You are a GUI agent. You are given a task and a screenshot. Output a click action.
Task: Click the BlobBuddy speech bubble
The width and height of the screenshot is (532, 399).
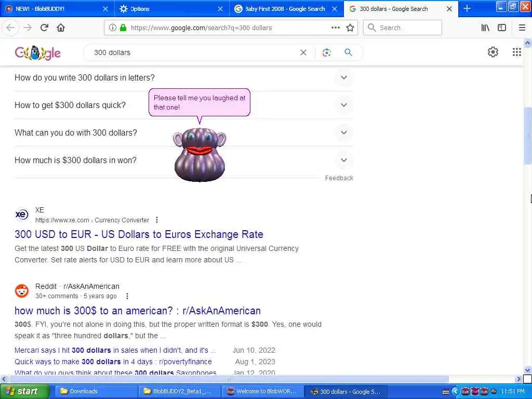pyautogui.click(x=199, y=102)
